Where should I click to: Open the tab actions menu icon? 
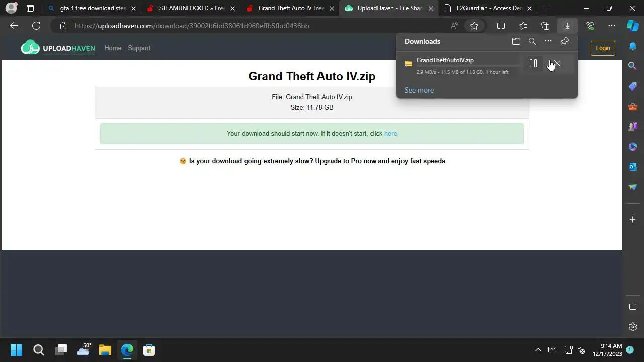(x=30, y=8)
